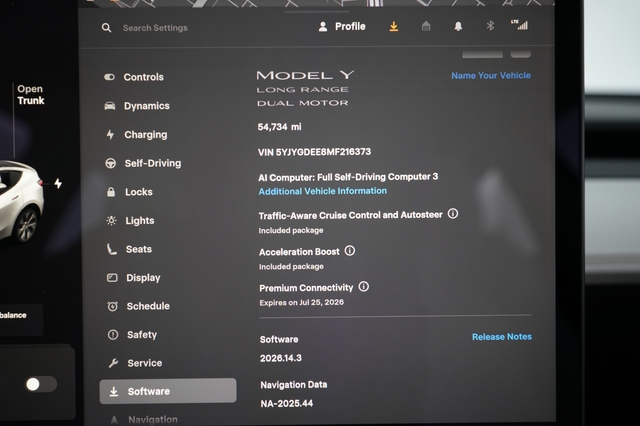Open the Lights menu

click(130, 220)
